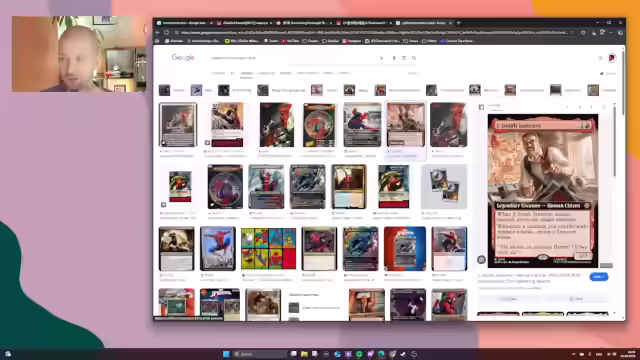The width and height of the screenshot is (640, 360).
Task: Open a new browser tab with plus button
Action: pos(459,23)
